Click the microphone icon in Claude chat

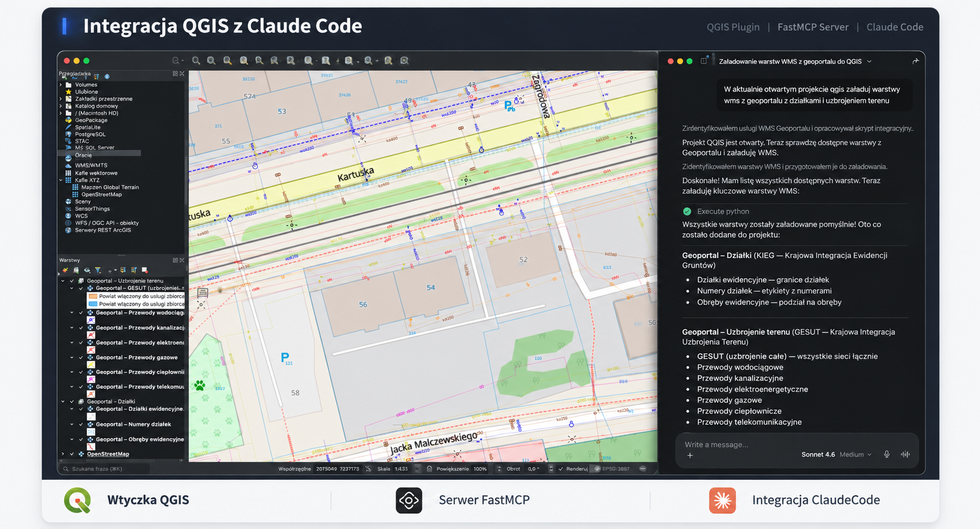[x=886, y=454]
